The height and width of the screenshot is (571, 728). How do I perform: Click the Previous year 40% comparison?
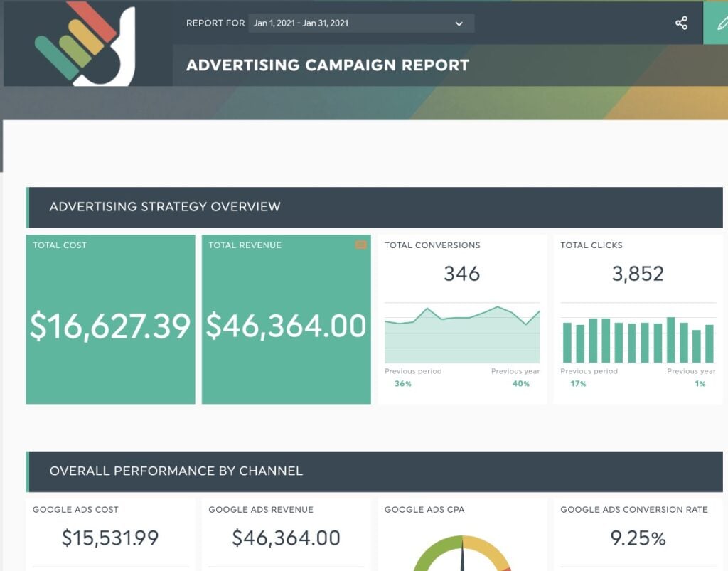pos(515,378)
